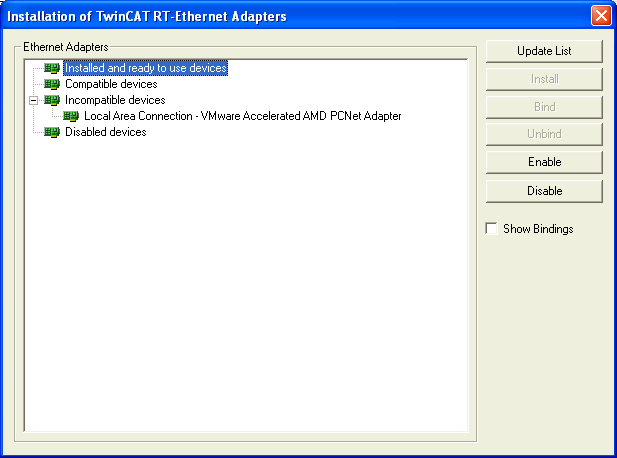This screenshot has width=617, height=458.
Task: Select the Compatible devices entry
Action: point(111,84)
